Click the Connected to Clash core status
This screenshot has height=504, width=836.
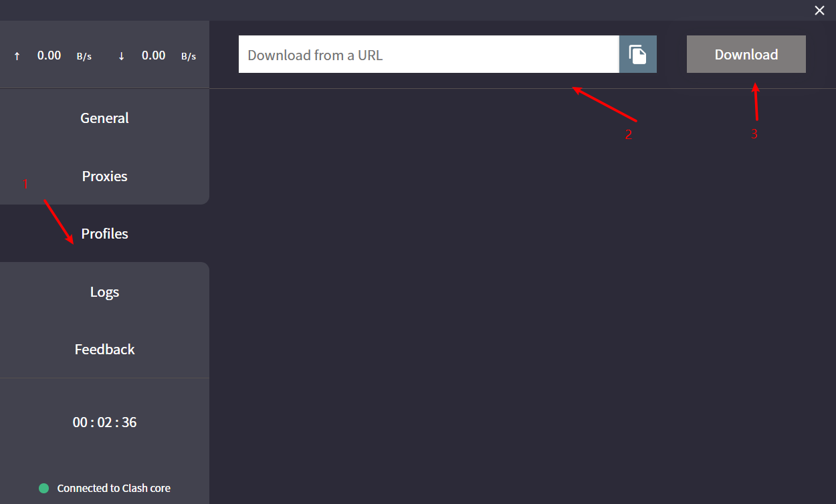tap(114, 489)
